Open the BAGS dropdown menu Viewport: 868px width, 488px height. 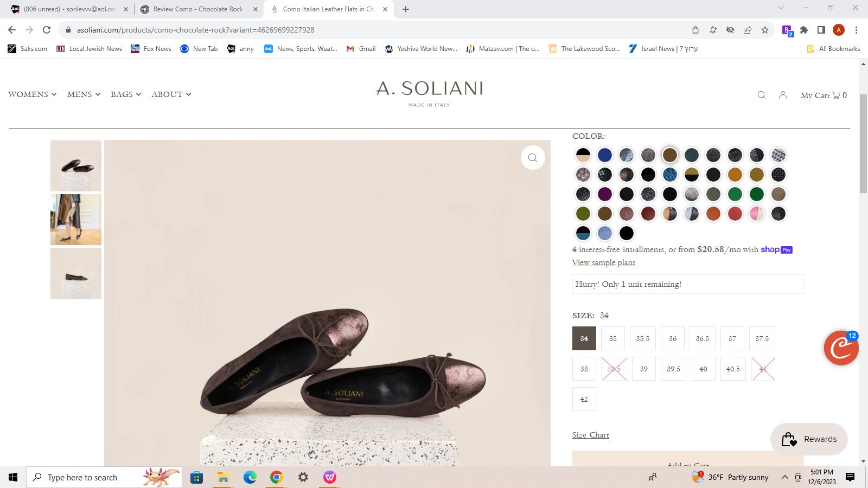click(x=125, y=94)
